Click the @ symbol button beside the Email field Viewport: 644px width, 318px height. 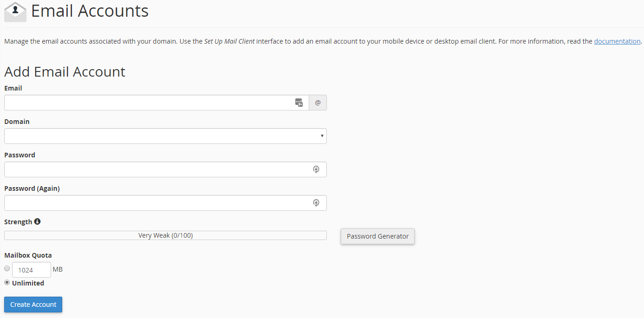click(x=318, y=103)
